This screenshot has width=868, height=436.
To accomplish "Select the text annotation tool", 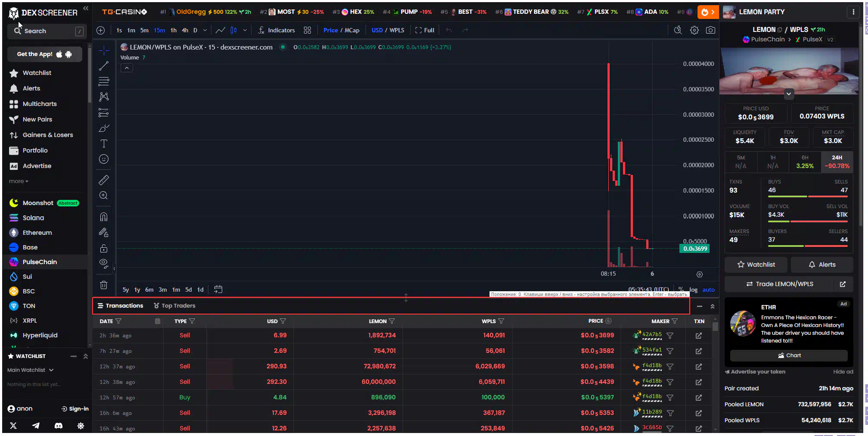I will [104, 143].
